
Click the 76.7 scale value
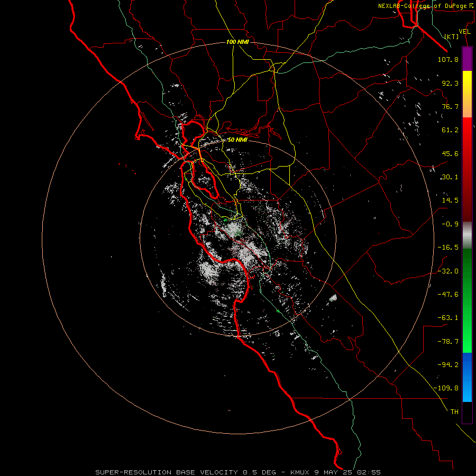450,106
